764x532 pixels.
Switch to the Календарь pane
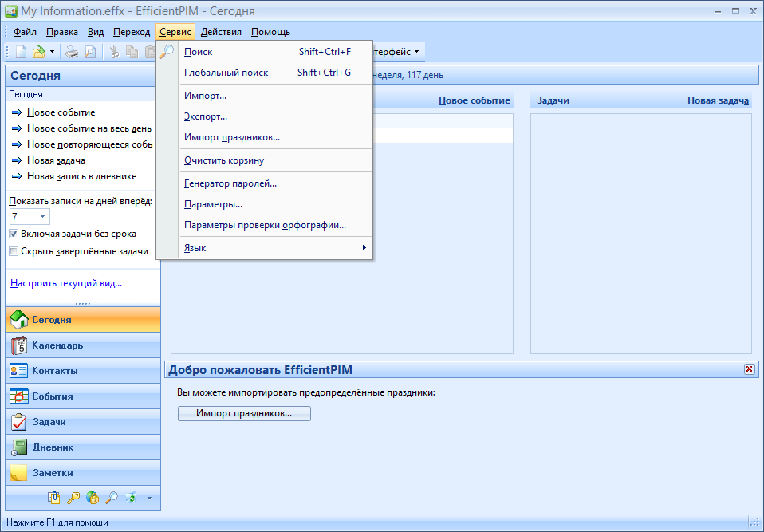tap(83, 345)
